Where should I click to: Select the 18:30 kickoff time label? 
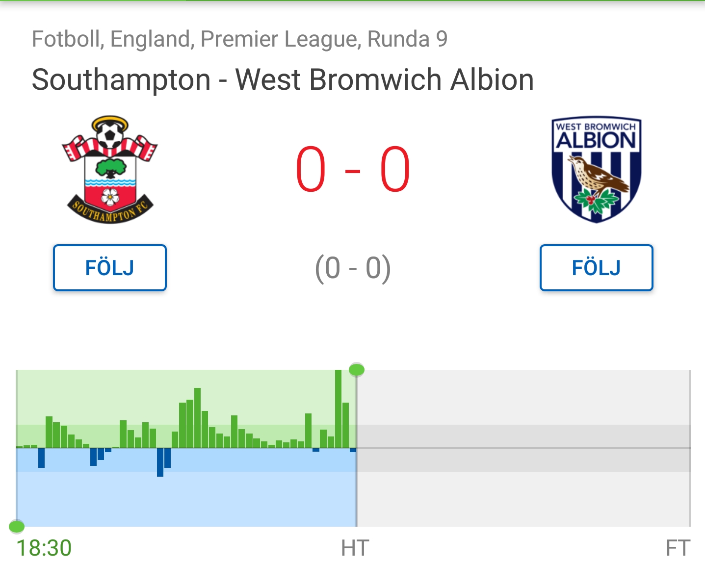pyautogui.click(x=44, y=548)
